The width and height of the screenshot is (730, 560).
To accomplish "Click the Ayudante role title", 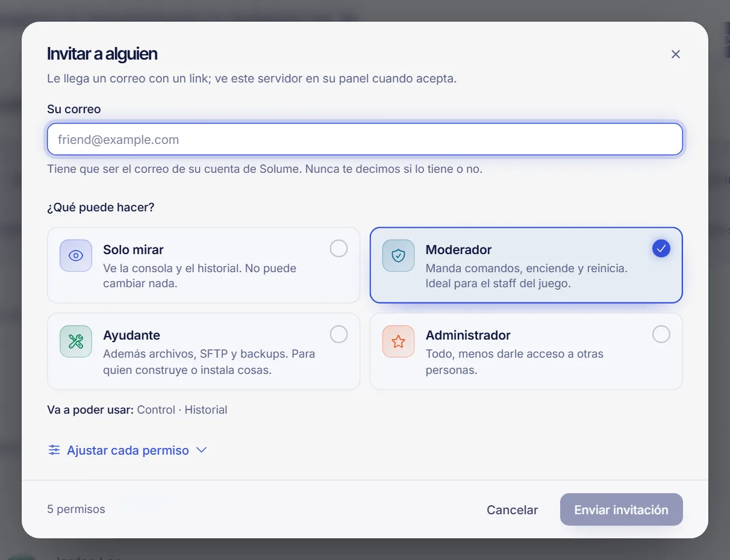I will (x=131, y=335).
